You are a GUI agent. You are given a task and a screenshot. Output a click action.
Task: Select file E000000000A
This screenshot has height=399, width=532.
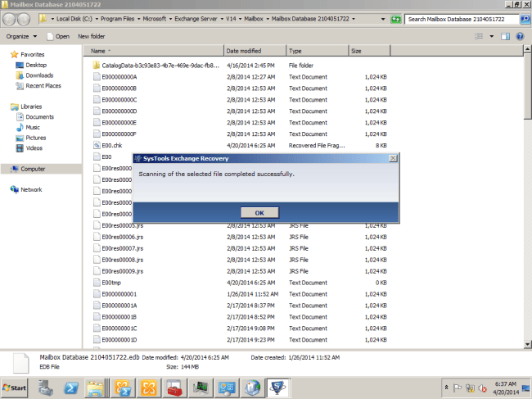click(x=119, y=77)
